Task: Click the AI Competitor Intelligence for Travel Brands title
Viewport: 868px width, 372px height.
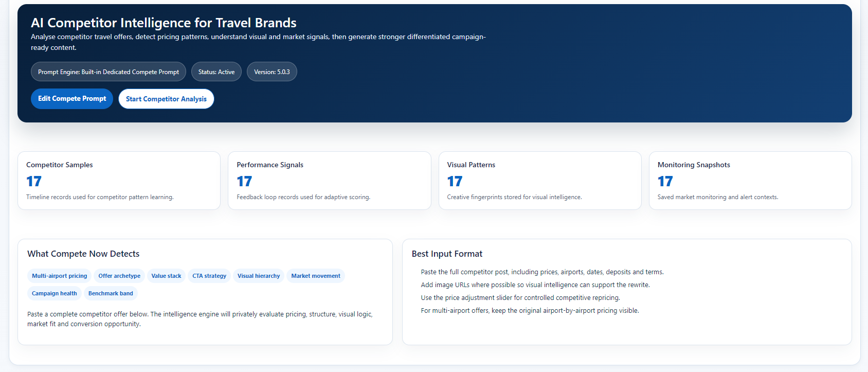Action: [x=164, y=23]
